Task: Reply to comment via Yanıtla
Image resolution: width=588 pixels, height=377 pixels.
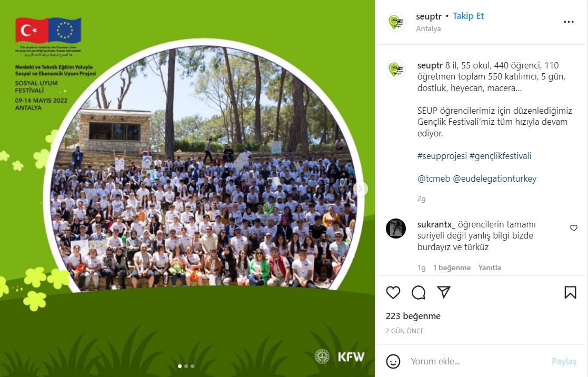Action: coord(490,267)
